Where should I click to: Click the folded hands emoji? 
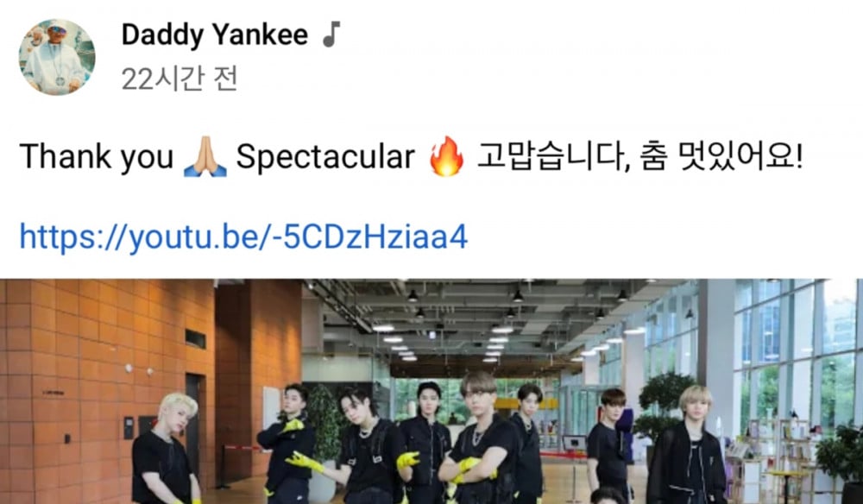coord(205,156)
